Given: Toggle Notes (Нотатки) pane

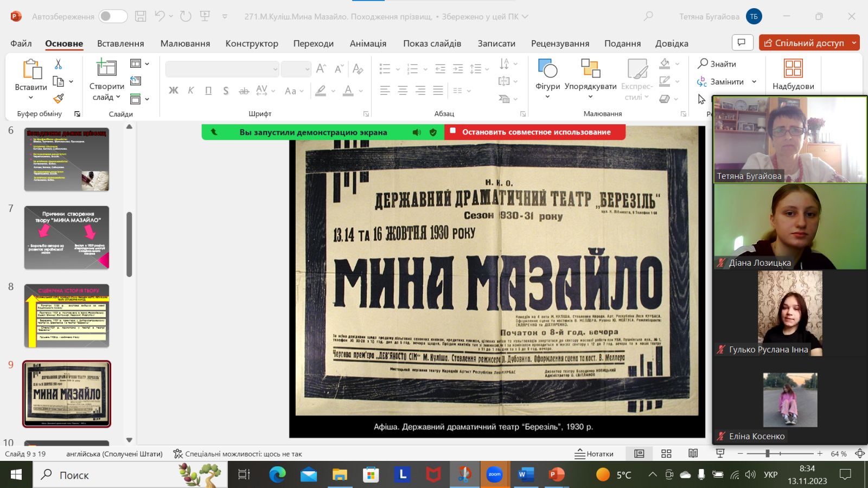Looking at the screenshot, I should coord(594,454).
